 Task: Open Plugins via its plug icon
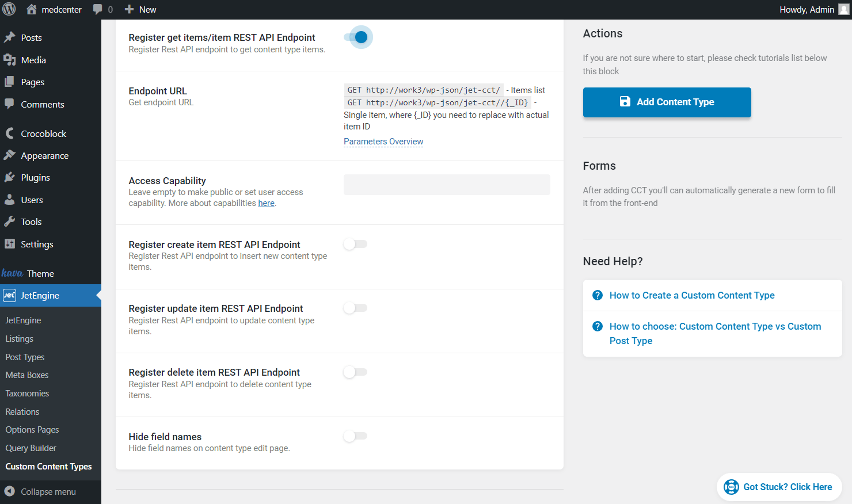pyautogui.click(x=10, y=177)
